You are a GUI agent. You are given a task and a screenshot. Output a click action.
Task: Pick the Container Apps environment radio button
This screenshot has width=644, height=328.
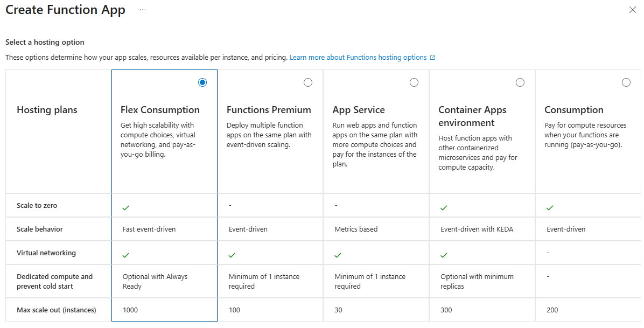tap(520, 82)
